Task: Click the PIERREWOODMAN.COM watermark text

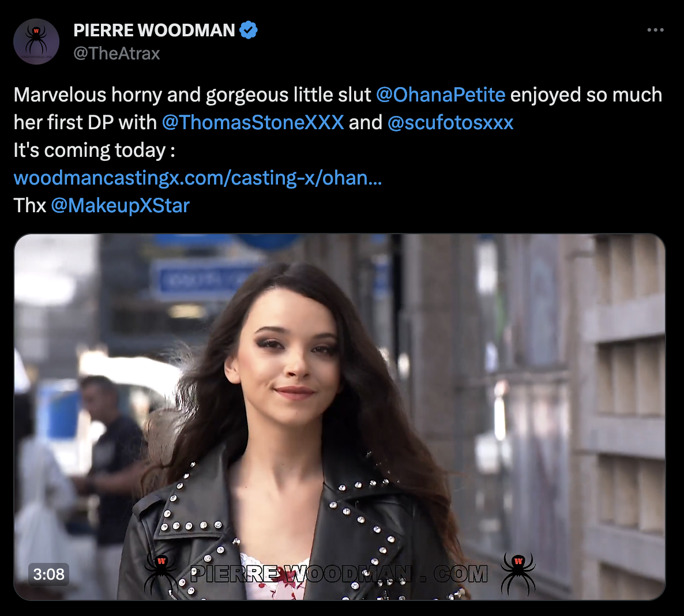Action: [x=339, y=574]
